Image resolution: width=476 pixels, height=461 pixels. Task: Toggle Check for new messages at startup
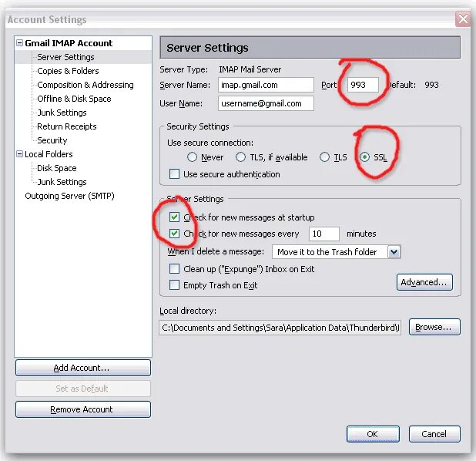tap(174, 217)
